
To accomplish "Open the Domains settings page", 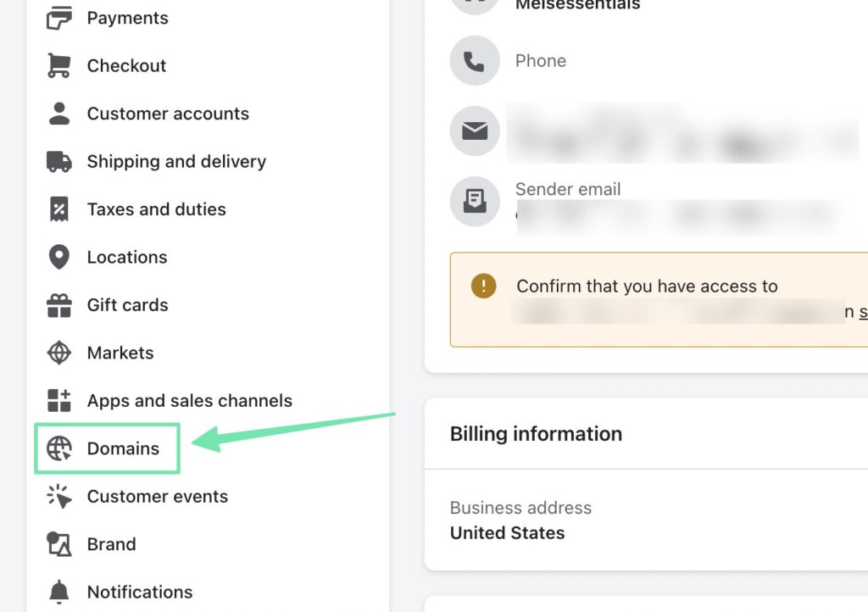I will (x=125, y=448).
